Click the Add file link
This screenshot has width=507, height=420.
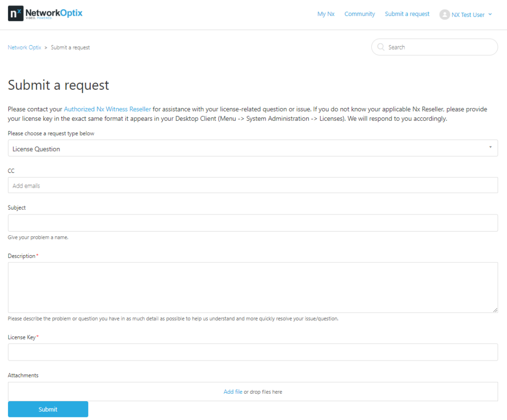point(233,392)
